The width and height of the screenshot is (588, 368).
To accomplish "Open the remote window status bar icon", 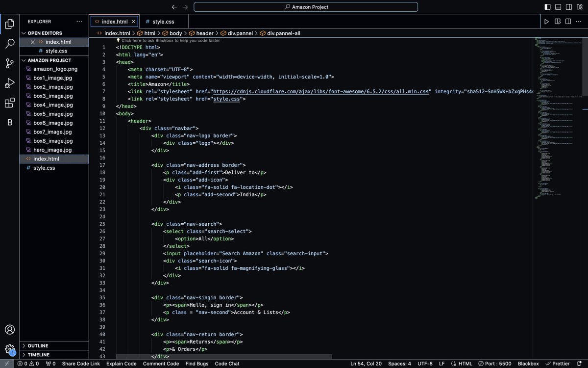I will point(6,364).
